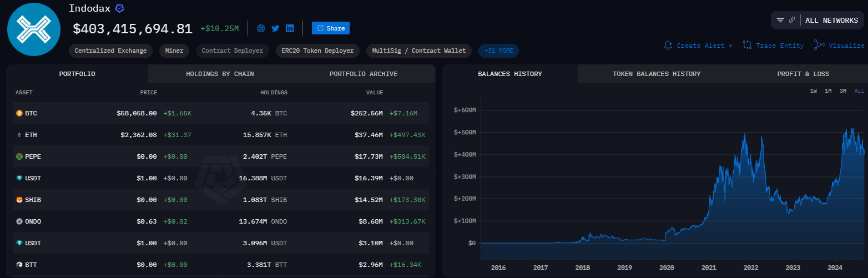Click the ONDO token icon
Screen dimensions: 868x278
pos(19,221)
